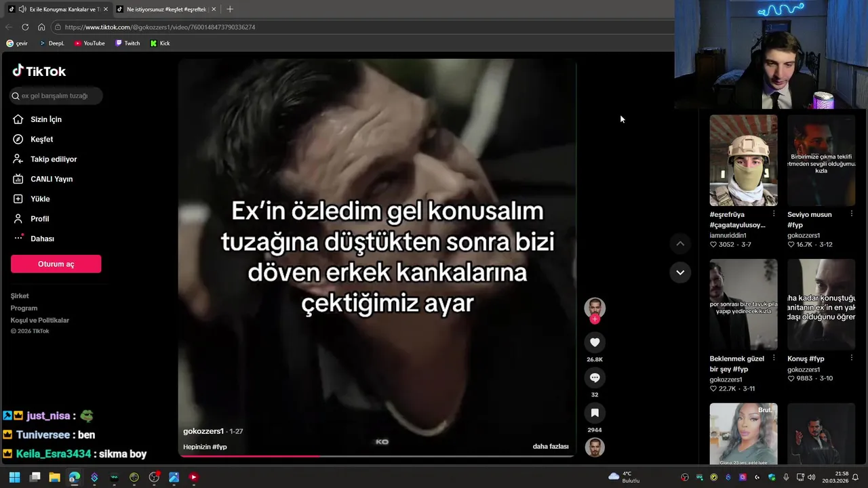The image size is (868, 488).
Task: Open comments with speech bubble icon
Action: tap(595, 378)
